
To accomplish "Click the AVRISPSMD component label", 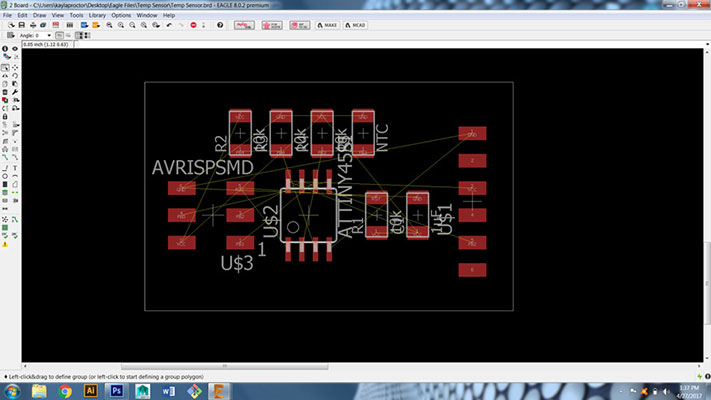I will tap(203, 168).
